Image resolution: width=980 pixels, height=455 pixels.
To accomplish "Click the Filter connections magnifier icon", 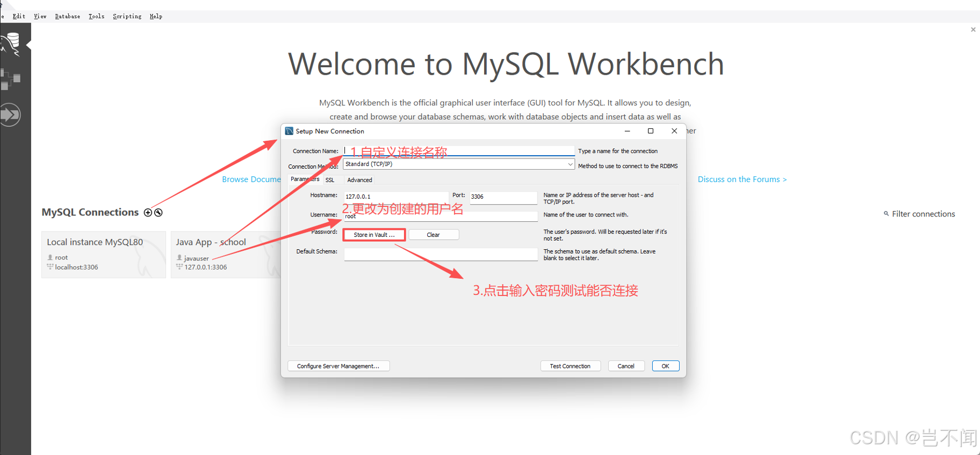I will (x=886, y=214).
